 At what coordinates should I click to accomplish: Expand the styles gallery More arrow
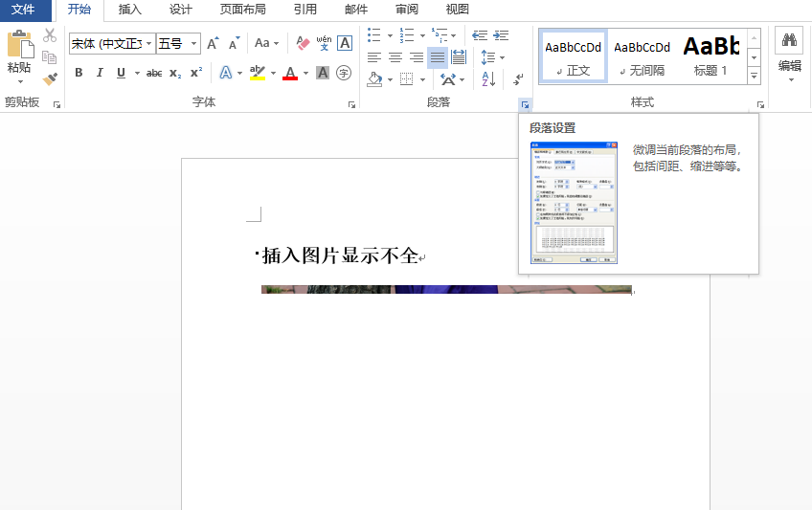(x=754, y=76)
